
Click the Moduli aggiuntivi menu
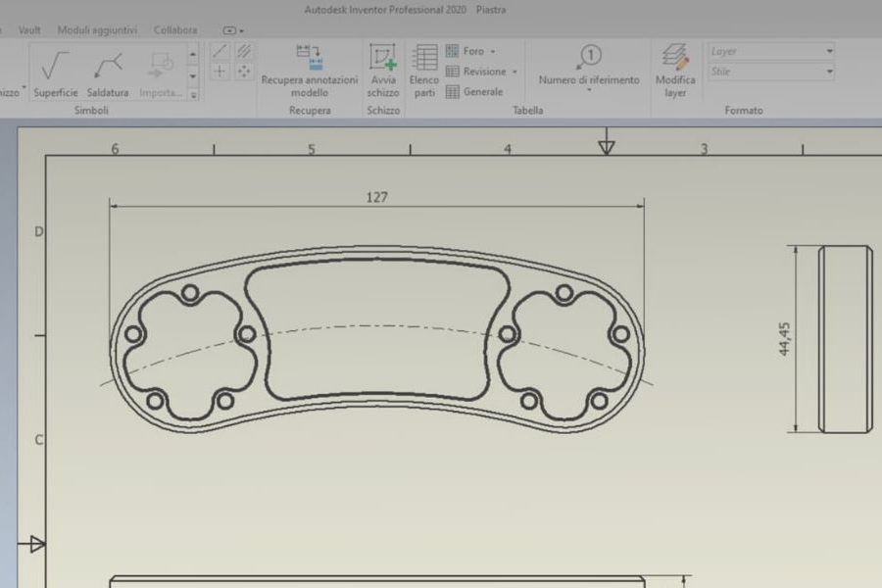[100, 29]
